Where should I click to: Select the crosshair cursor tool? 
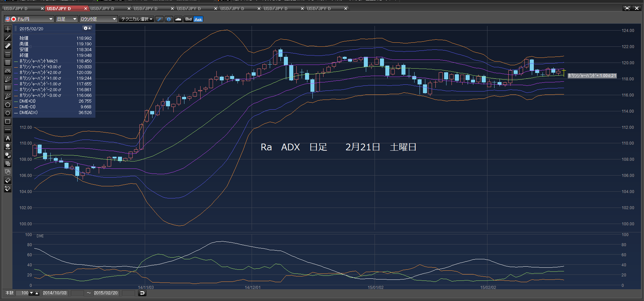(x=8, y=29)
